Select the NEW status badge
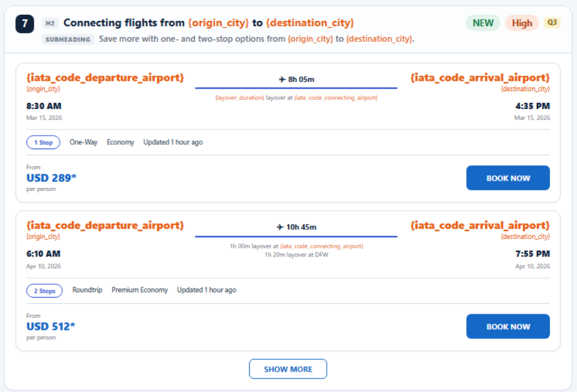Image resolution: width=577 pixels, height=392 pixels. click(483, 23)
